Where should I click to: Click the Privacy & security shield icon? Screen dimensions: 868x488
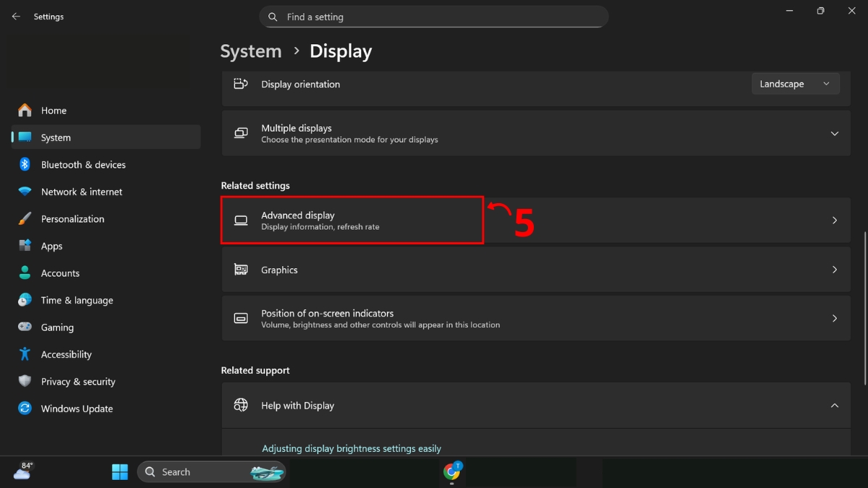pos(25,382)
